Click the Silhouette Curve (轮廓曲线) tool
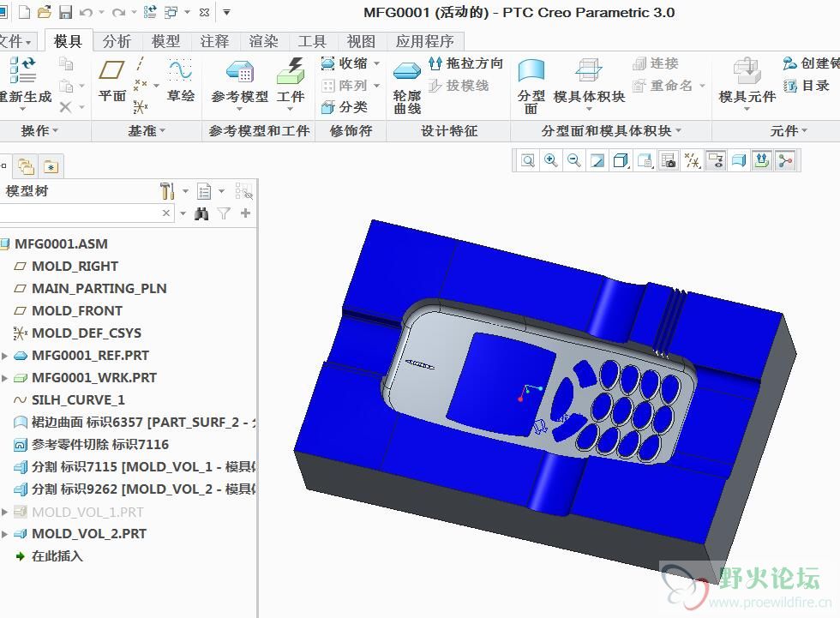The width and height of the screenshot is (840, 618). tap(407, 87)
